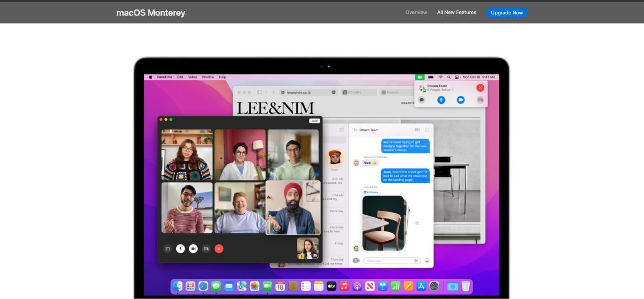Open Music app in the Dock
The image size is (644, 299).
pyautogui.click(x=344, y=286)
